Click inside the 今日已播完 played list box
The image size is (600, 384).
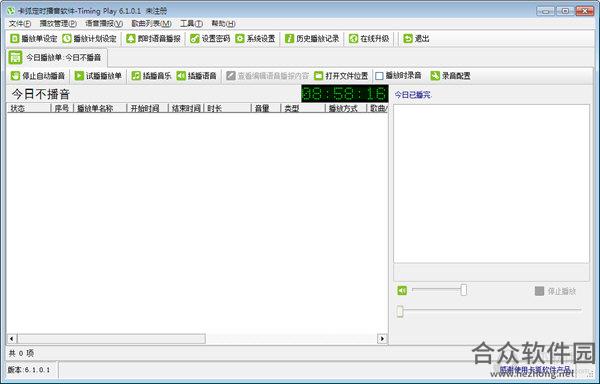[x=491, y=184]
